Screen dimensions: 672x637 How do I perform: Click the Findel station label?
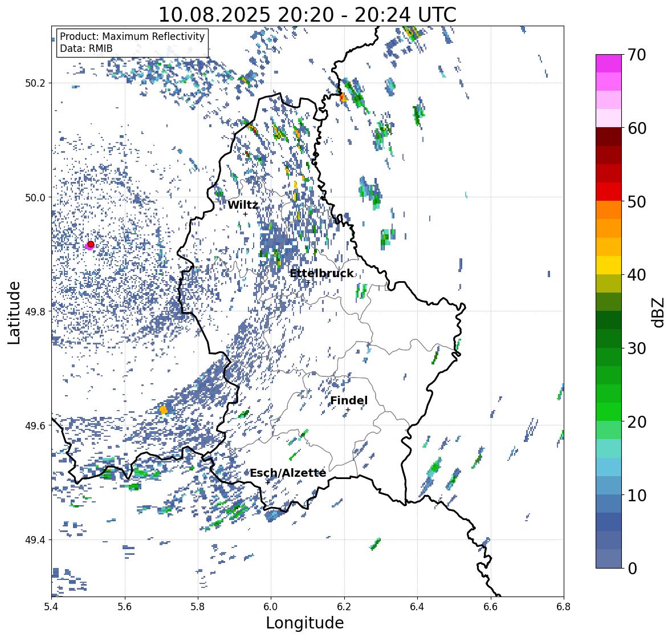click(349, 400)
